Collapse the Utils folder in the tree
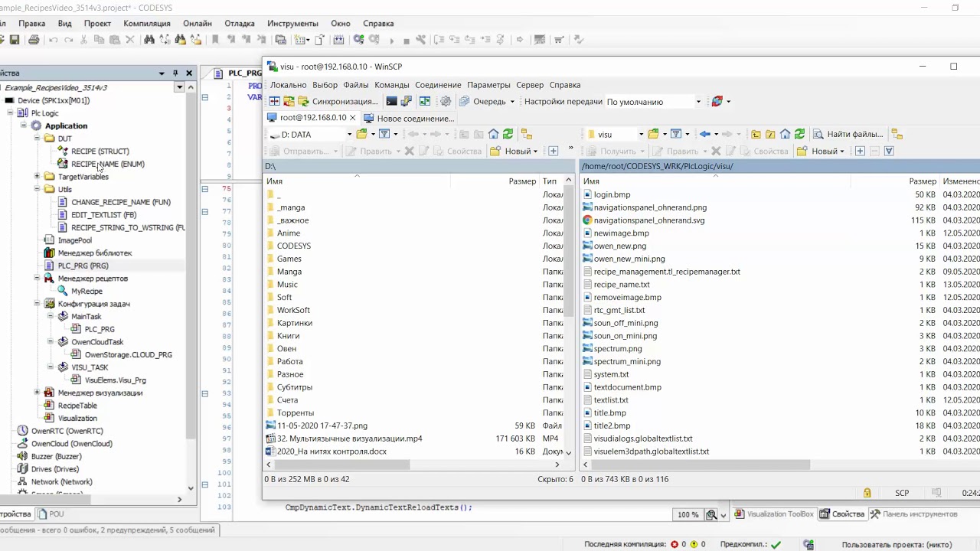The image size is (980, 551). 37,189
